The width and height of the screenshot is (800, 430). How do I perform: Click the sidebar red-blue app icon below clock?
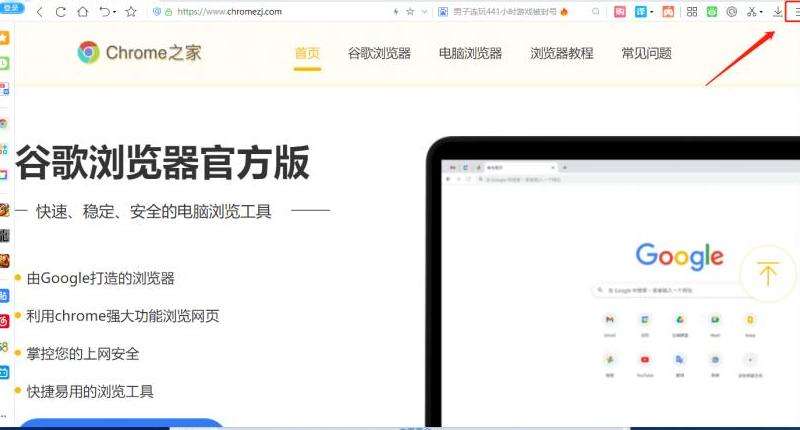4,89
